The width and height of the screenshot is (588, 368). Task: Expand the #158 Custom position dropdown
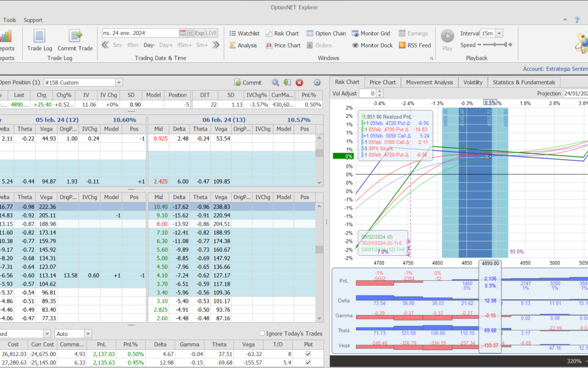coord(119,82)
